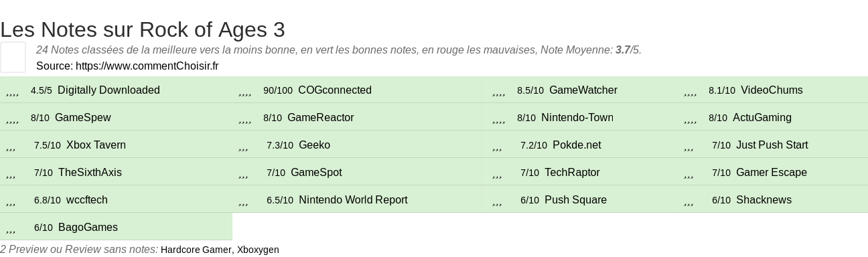
Task: Open the Hardcore Gamer preview link
Action: (196, 250)
